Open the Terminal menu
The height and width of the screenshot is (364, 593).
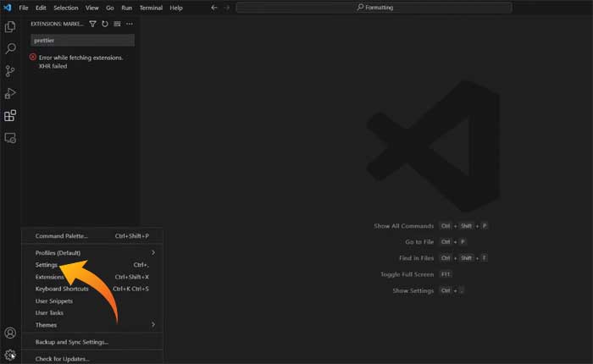(x=151, y=8)
